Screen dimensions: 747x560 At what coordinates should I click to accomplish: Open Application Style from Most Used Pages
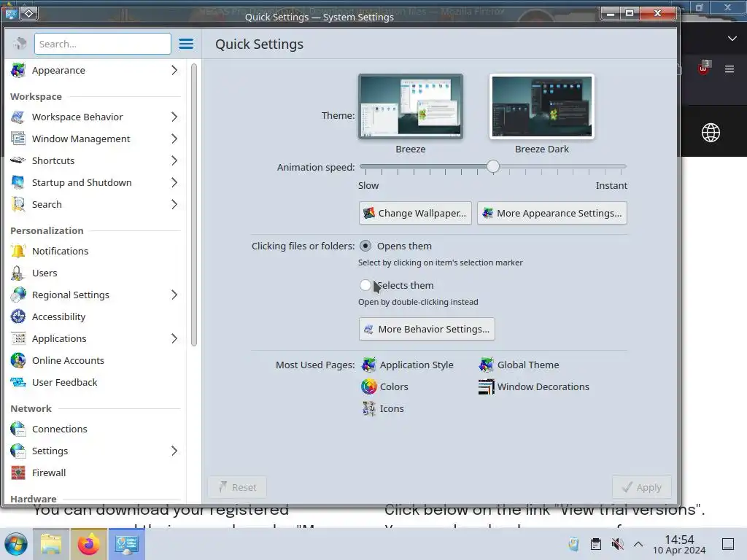(407, 365)
